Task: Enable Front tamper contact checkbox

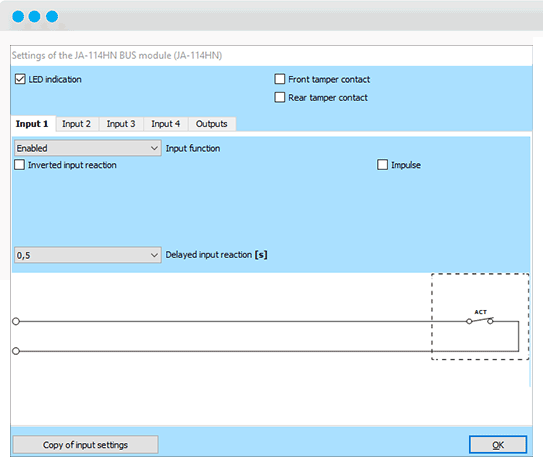Action: (280, 79)
